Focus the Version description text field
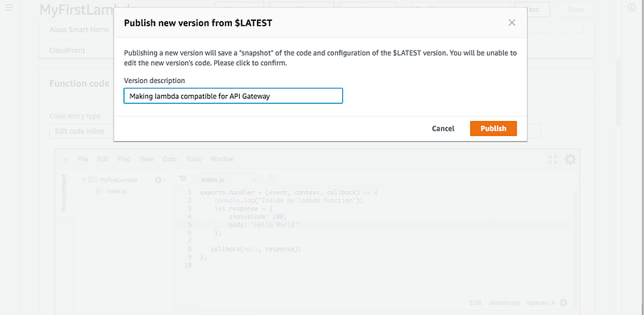644x315 pixels. [x=233, y=96]
